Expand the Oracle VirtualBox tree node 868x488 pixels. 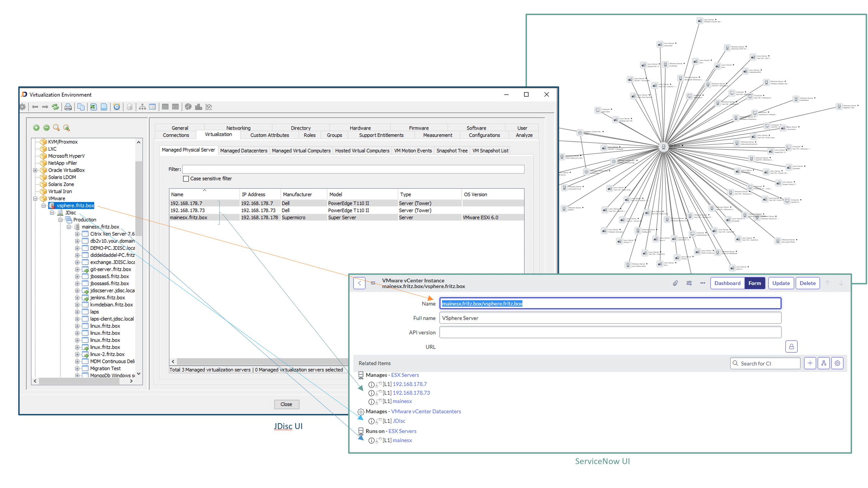pos(35,170)
